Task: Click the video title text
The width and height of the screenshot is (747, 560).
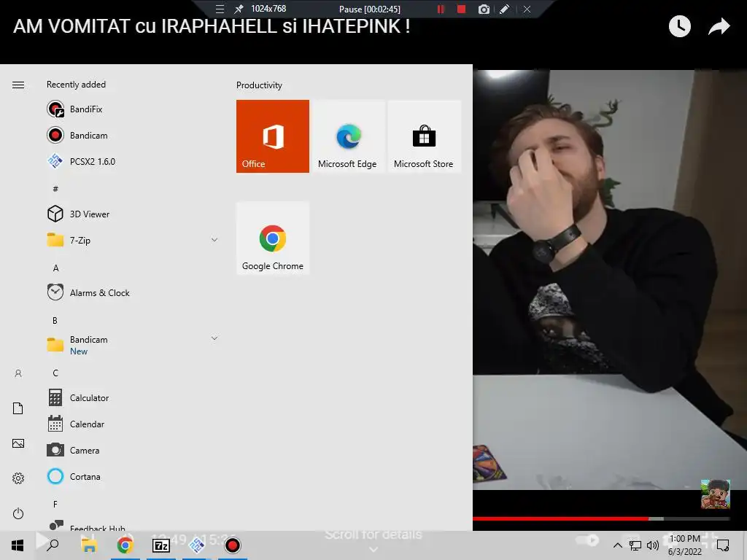Action: click(x=212, y=27)
